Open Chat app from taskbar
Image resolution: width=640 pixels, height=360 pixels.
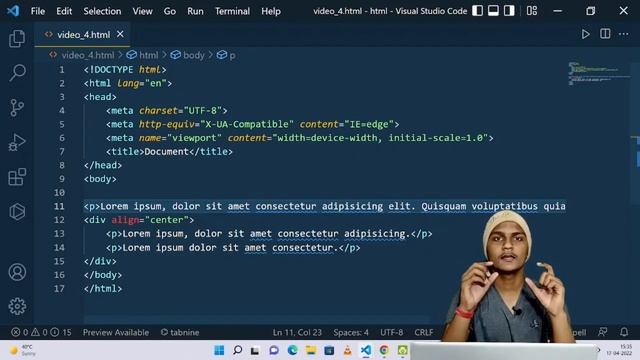274,350
